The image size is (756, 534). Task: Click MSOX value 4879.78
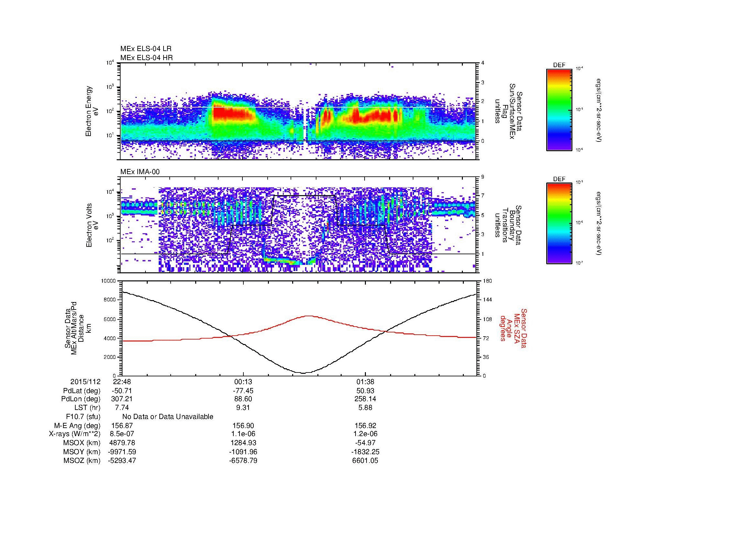(x=122, y=443)
